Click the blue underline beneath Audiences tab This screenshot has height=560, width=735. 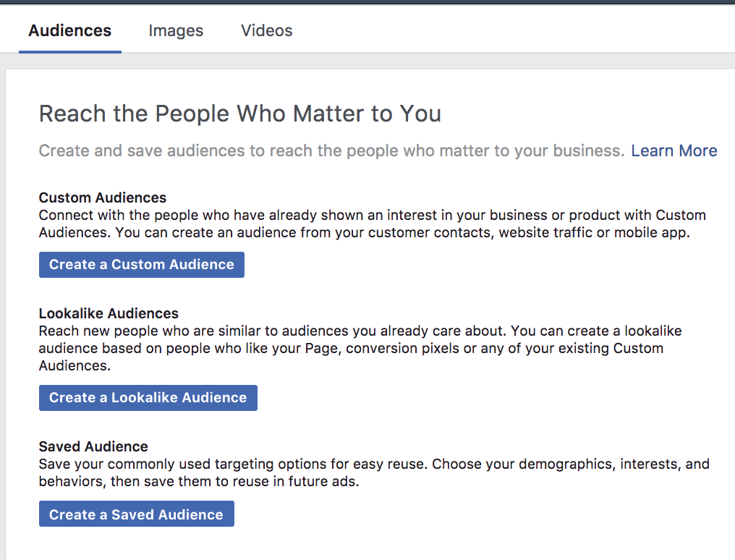pos(69,51)
